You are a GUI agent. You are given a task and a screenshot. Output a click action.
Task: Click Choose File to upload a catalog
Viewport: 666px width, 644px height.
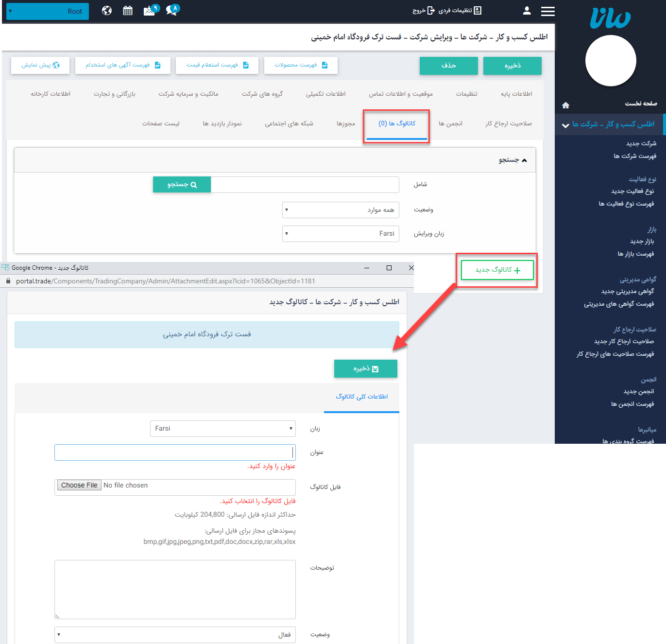coord(79,485)
